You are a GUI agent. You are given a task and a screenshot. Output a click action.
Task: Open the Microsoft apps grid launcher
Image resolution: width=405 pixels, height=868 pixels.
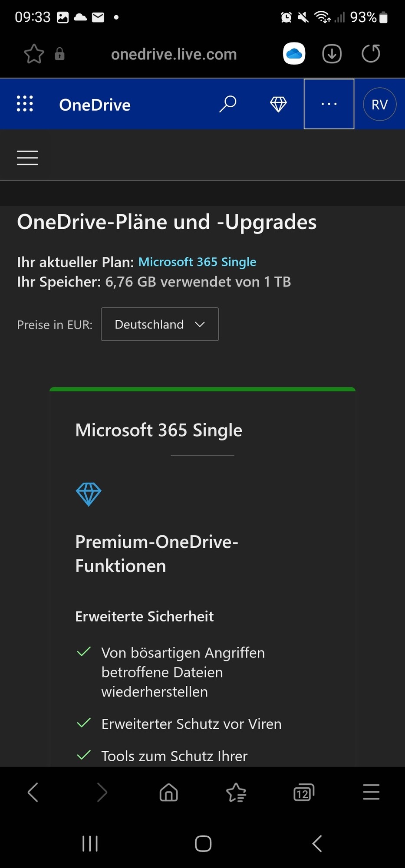point(25,104)
